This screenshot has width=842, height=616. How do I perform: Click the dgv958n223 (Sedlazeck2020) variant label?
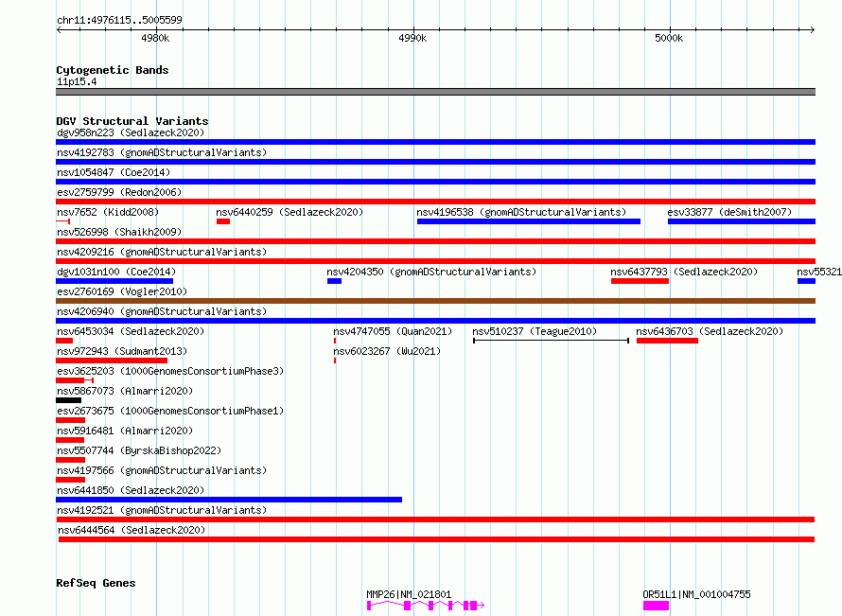click(131, 132)
